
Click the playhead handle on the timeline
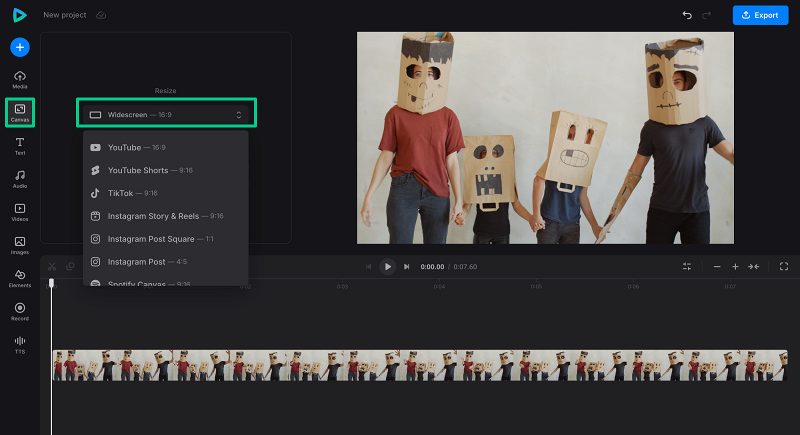(51, 283)
